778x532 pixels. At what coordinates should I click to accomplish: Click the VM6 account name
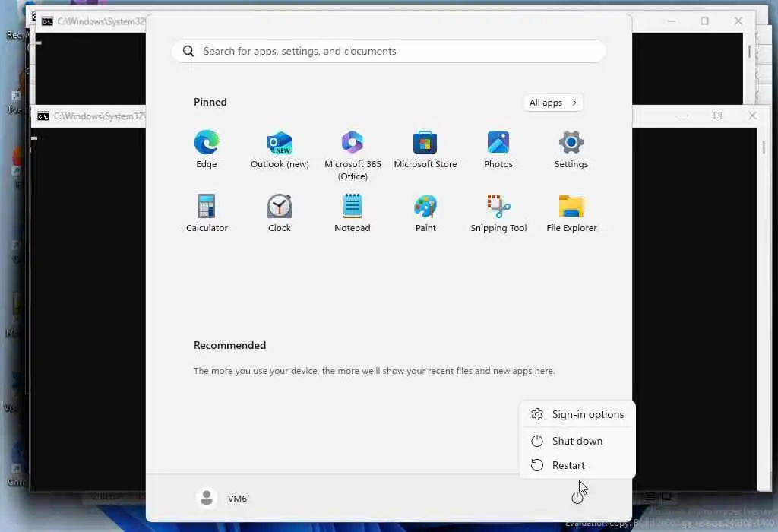pyautogui.click(x=237, y=499)
